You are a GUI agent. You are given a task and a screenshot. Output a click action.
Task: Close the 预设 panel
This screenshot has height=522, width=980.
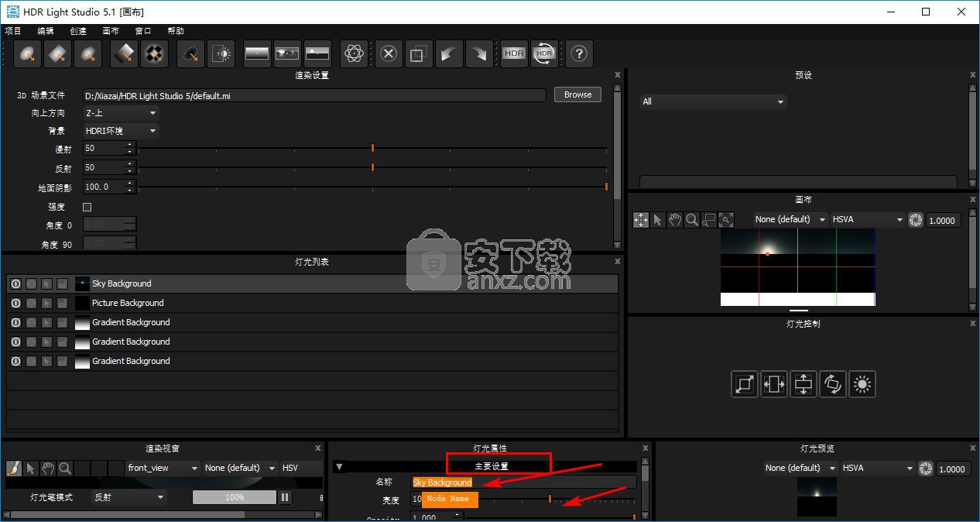tap(973, 75)
